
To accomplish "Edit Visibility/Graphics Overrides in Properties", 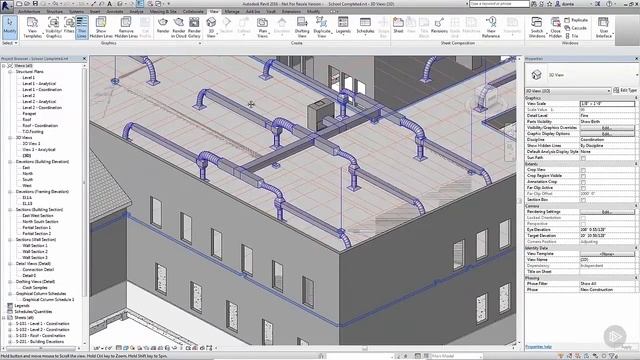I will pos(607,128).
